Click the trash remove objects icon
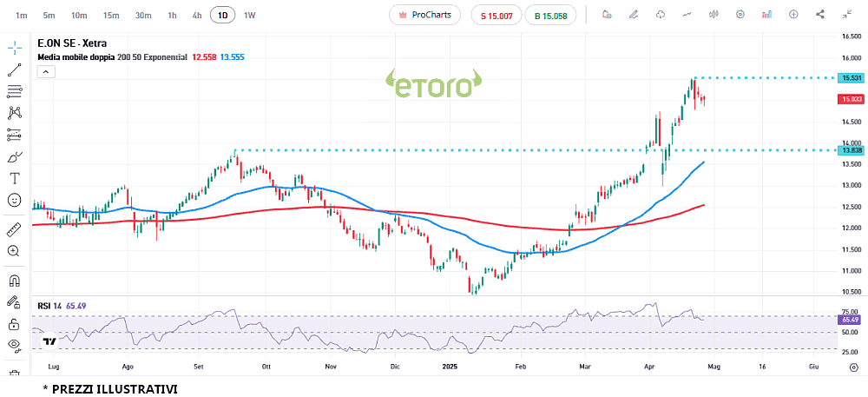This screenshot has height=397, width=868. tap(15, 373)
